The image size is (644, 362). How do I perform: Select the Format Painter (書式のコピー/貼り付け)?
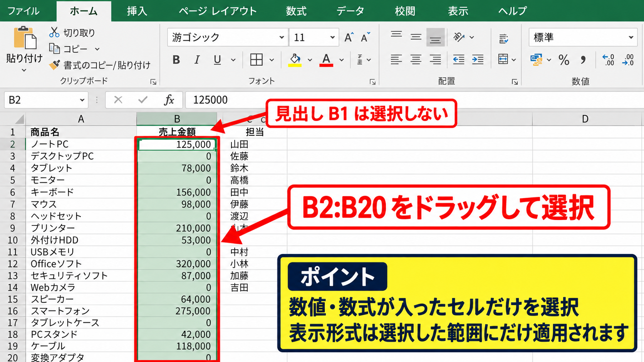100,65
